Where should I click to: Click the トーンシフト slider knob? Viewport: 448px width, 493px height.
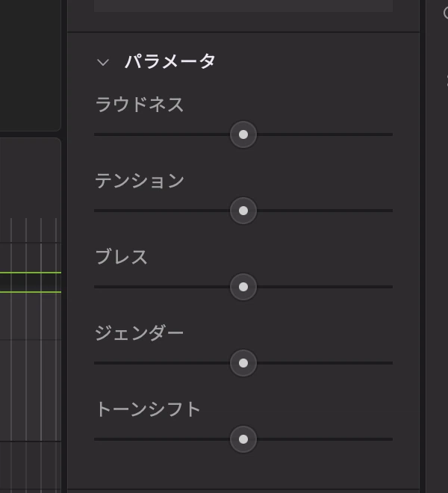[x=243, y=439]
